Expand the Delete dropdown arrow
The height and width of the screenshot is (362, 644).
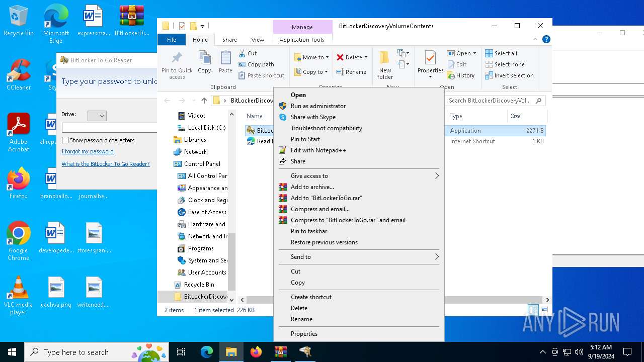pos(366,57)
